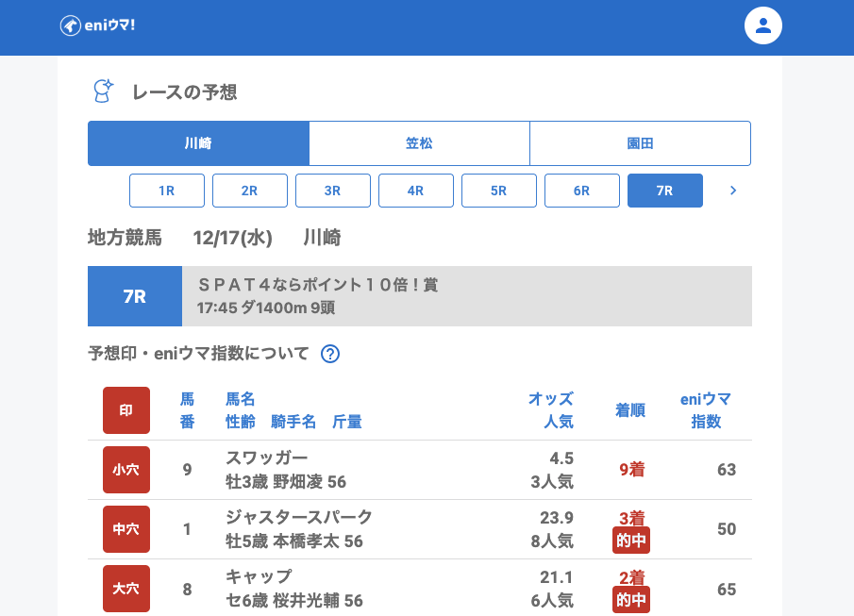Open help question mark about eniウマ index

coord(330,354)
